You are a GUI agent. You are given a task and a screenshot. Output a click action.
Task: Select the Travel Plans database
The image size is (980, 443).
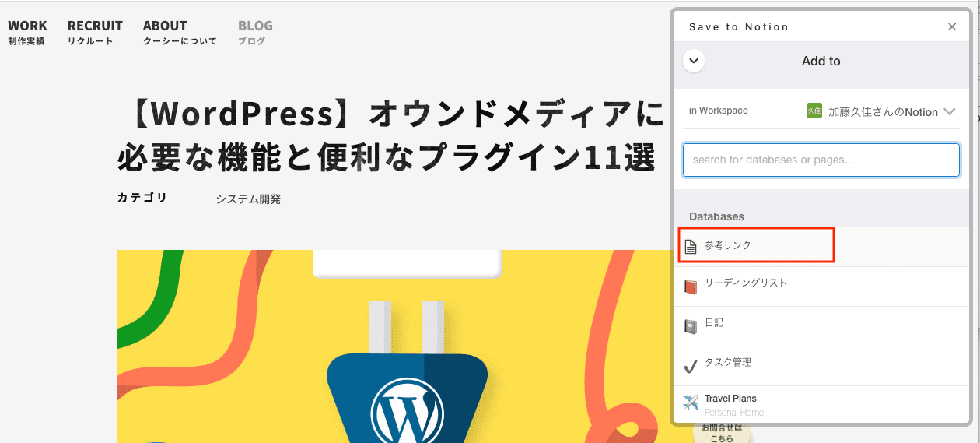821,405
